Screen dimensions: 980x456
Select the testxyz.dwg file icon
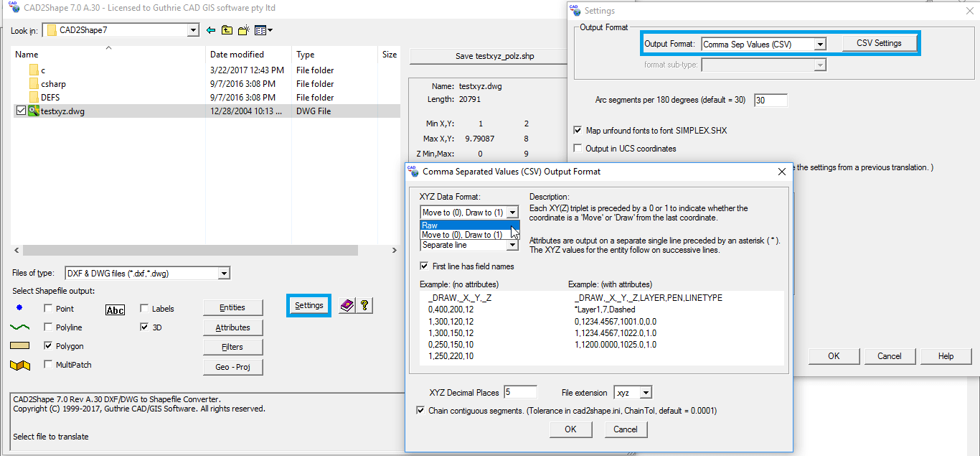click(x=33, y=111)
